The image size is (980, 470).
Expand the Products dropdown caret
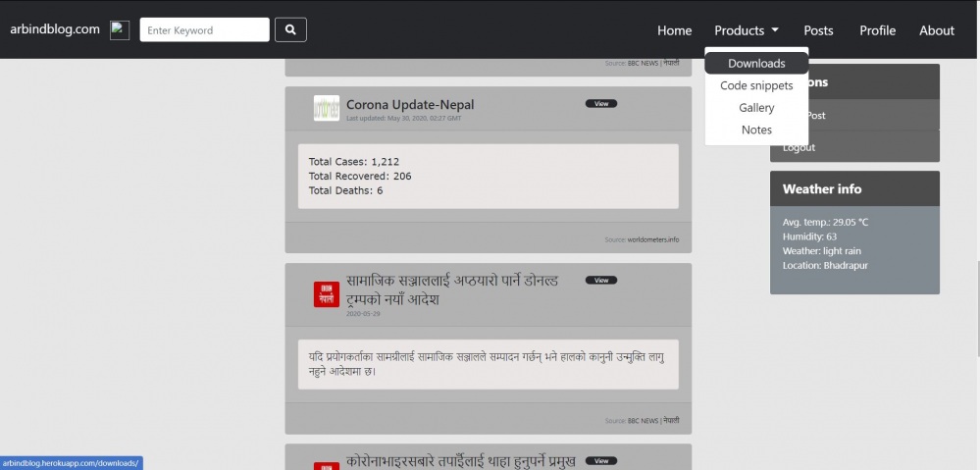tap(775, 30)
